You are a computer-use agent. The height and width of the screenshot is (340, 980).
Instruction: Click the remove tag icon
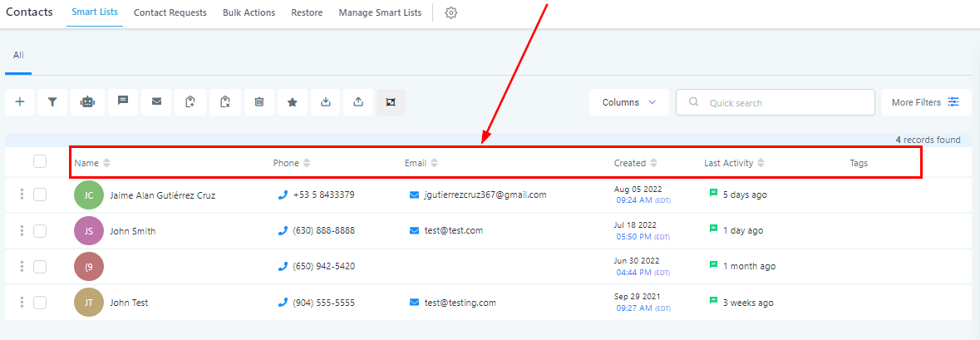(x=224, y=102)
